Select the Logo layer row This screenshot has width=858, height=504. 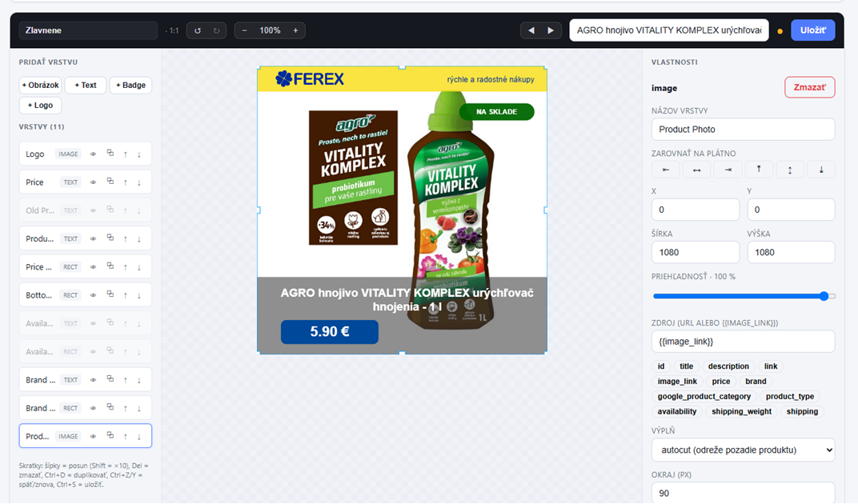(x=86, y=154)
